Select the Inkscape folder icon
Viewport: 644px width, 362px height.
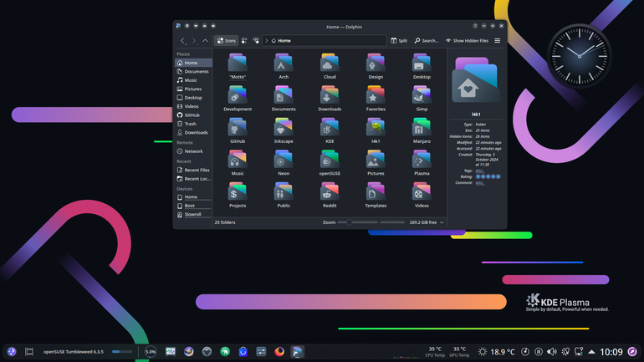point(284,128)
